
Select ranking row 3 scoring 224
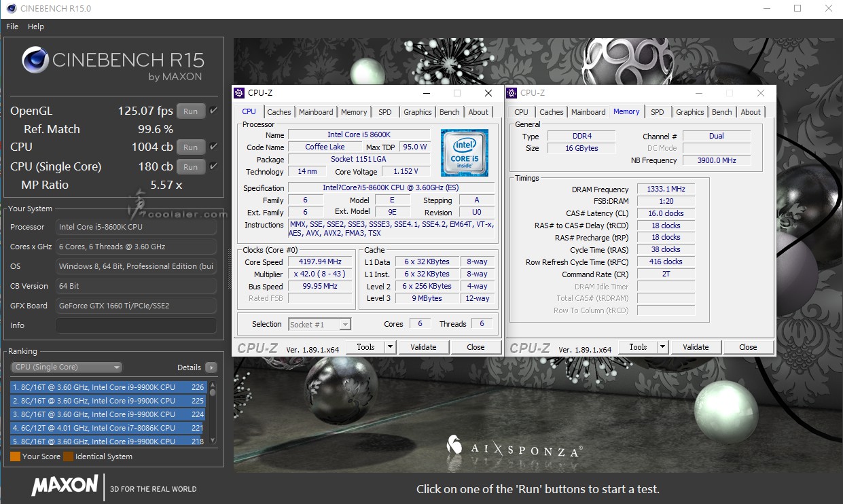[109, 414]
